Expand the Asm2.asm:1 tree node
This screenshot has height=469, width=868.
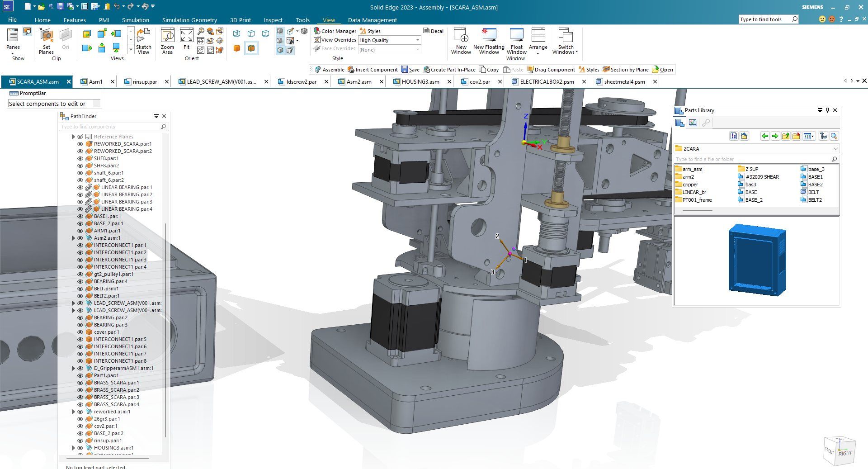(73, 238)
